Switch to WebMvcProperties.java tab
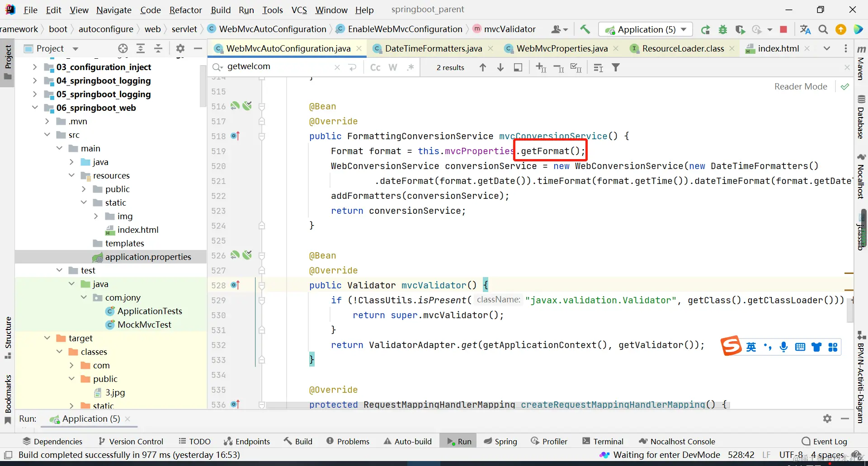The width and height of the screenshot is (868, 466). tap(562, 48)
